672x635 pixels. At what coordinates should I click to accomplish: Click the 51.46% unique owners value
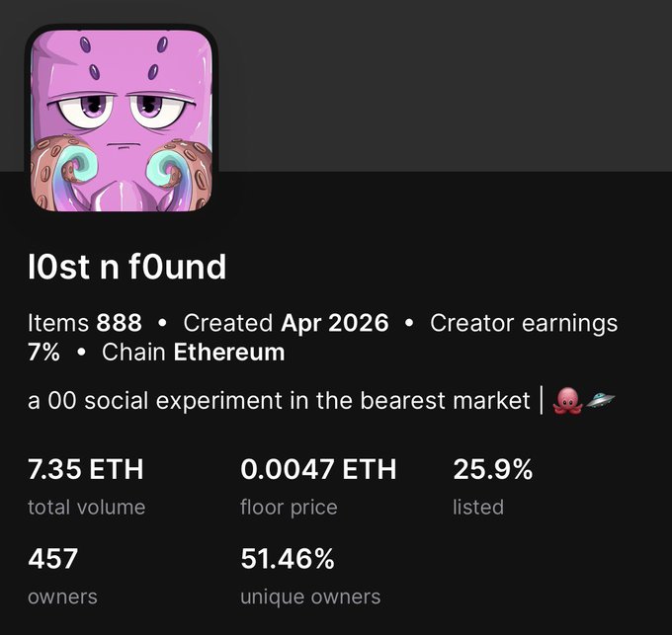288,560
